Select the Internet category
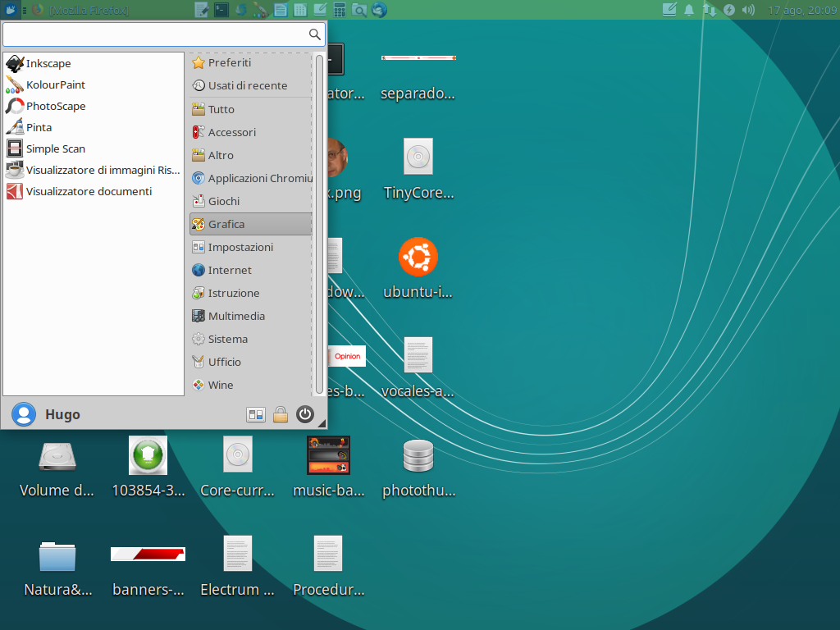The width and height of the screenshot is (840, 630). coord(251,271)
